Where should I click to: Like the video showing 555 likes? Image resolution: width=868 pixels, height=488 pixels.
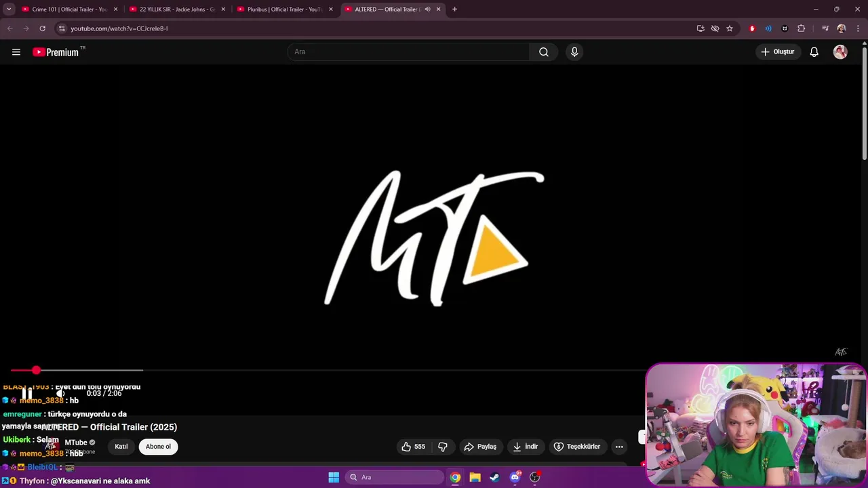[413, 447]
